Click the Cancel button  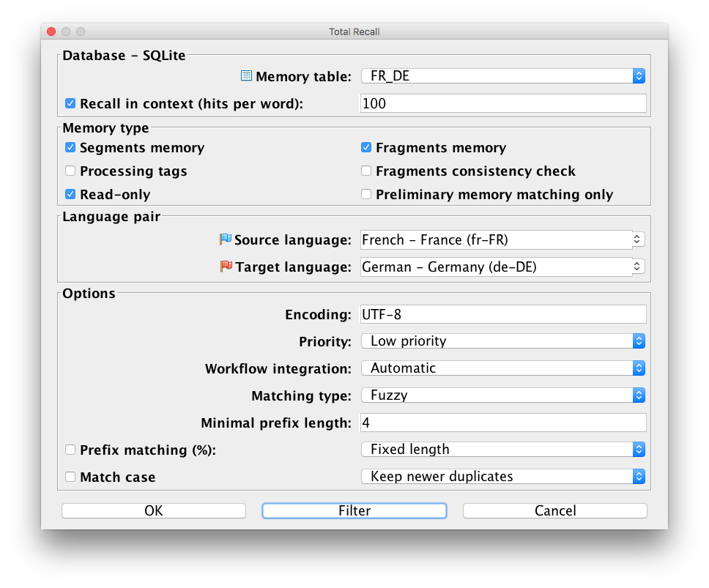(555, 510)
